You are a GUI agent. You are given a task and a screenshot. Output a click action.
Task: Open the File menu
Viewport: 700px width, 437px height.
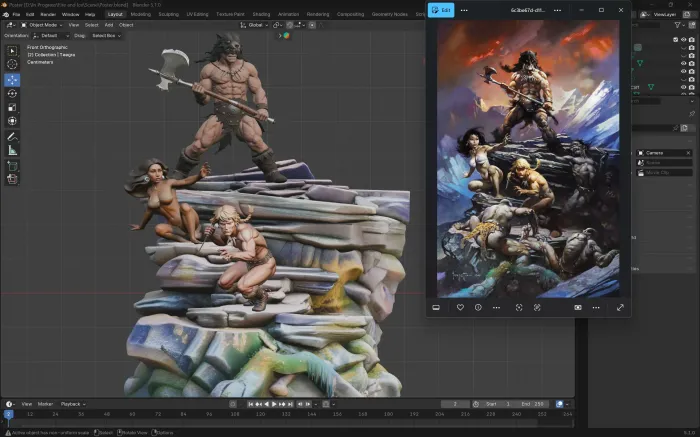[16, 14]
